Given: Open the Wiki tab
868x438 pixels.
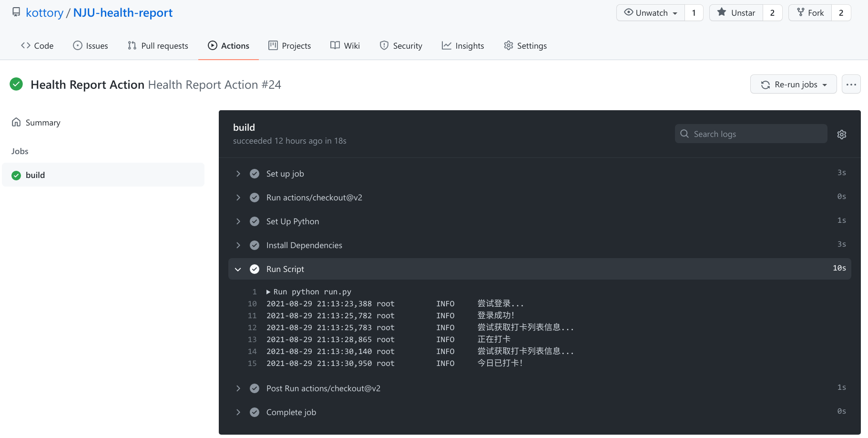Looking at the screenshot, I should pyautogui.click(x=345, y=46).
